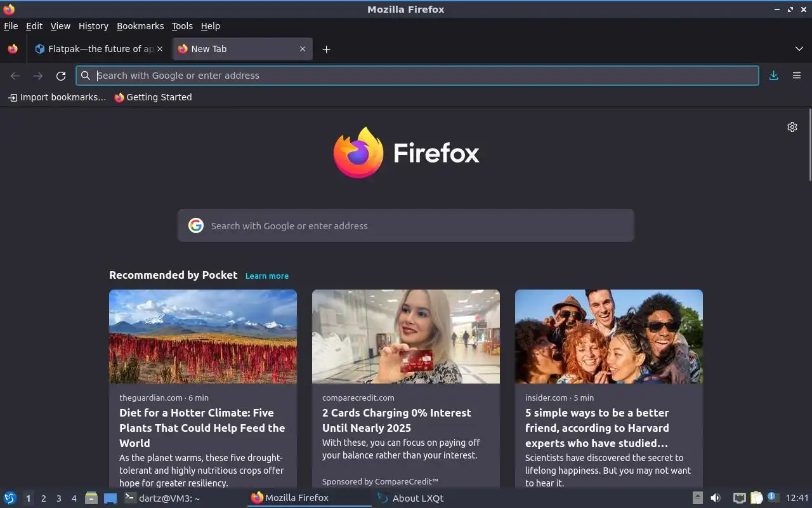Click the Firefox View pinned icon
This screenshot has height=508, width=812.
click(x=13, y=49)
